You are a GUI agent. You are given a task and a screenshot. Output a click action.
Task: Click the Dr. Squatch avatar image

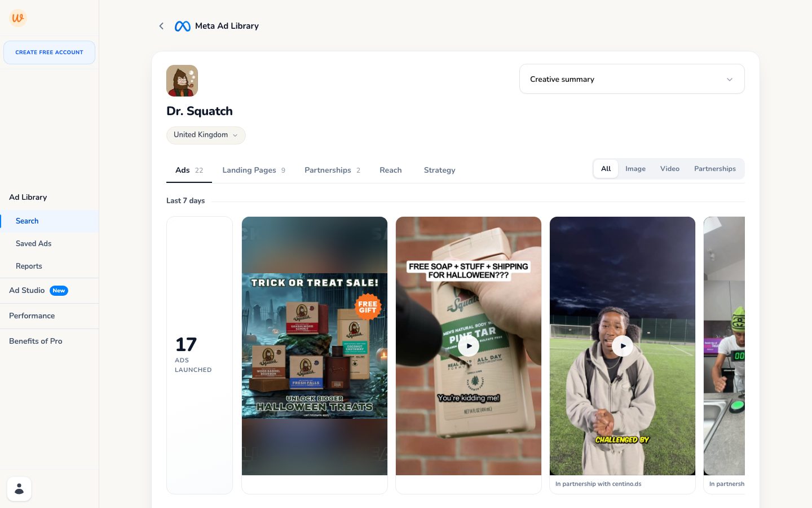pyautogui.click(x=182, y=81)
